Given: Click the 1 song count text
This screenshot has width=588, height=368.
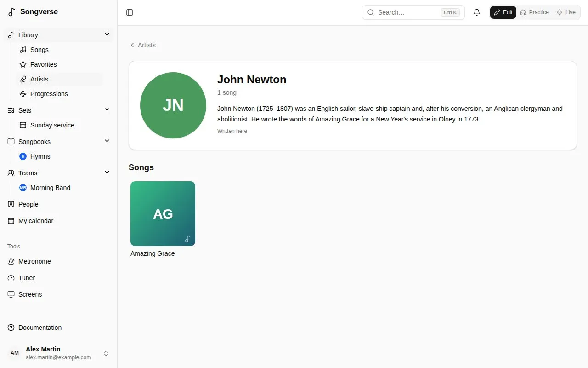Looking at the screenshot, I should (227, 92).
